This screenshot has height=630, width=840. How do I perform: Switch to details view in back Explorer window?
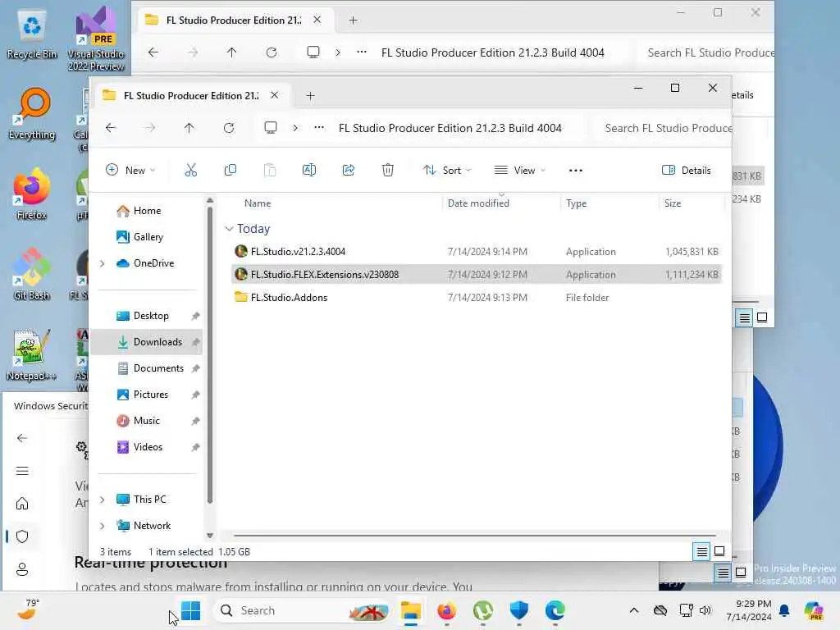point(744,317)
